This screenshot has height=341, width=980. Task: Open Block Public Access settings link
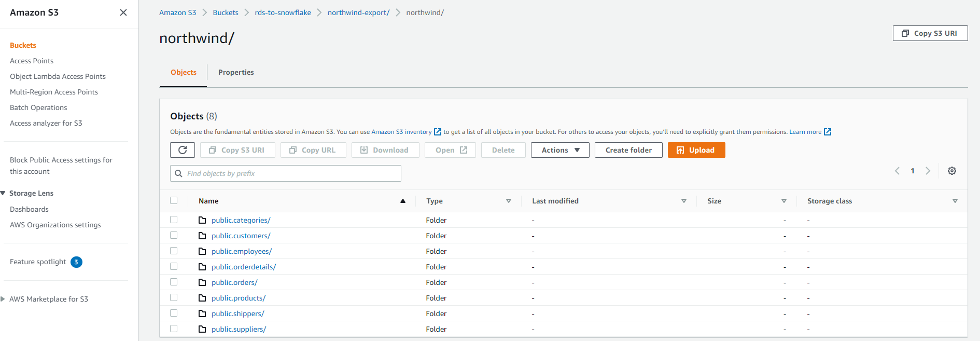tap(61, 166)
